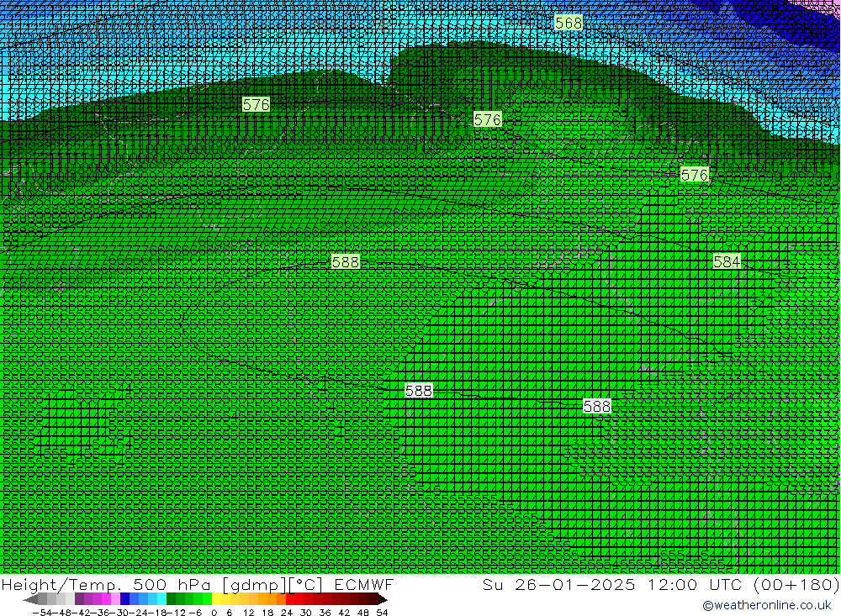The image size is (841, 616).
Task: Click the 12 legend value
Action: coord(248,613)
